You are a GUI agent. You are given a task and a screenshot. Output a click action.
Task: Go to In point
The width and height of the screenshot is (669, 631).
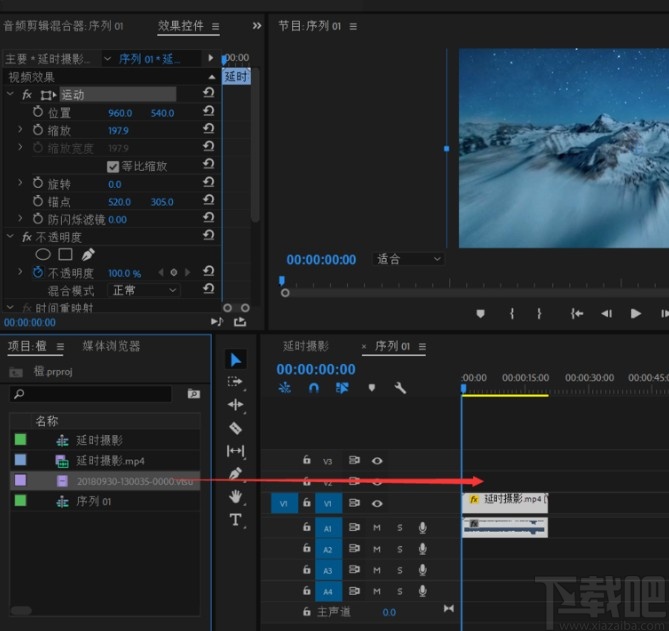tap(577, 314)
